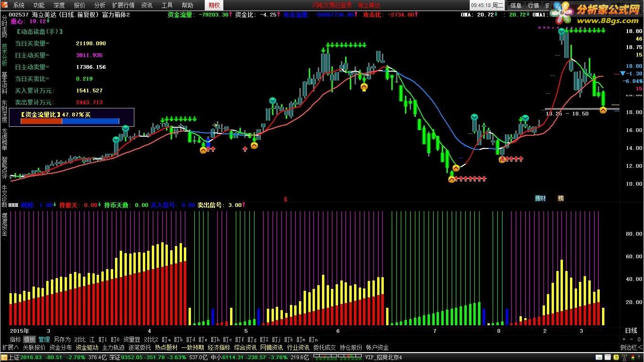Open the 资金驱动 tab

(87, 348)
